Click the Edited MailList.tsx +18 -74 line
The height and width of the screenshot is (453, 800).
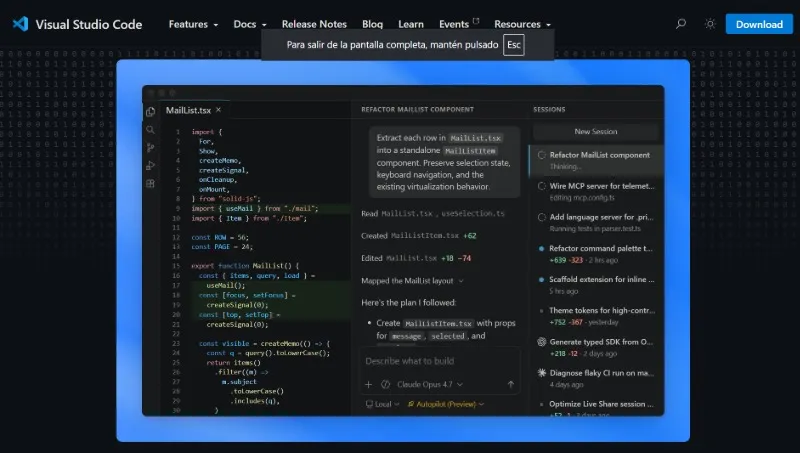pos(416,258)
